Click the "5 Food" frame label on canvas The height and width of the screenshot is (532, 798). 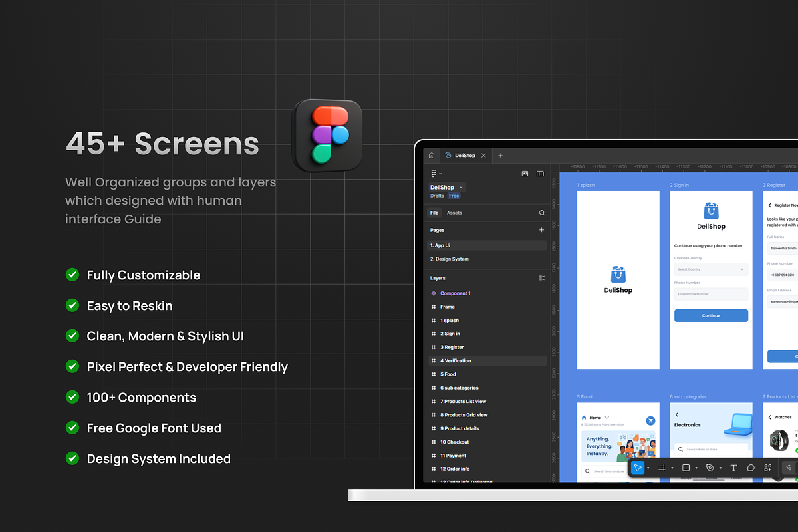[585, 397]
